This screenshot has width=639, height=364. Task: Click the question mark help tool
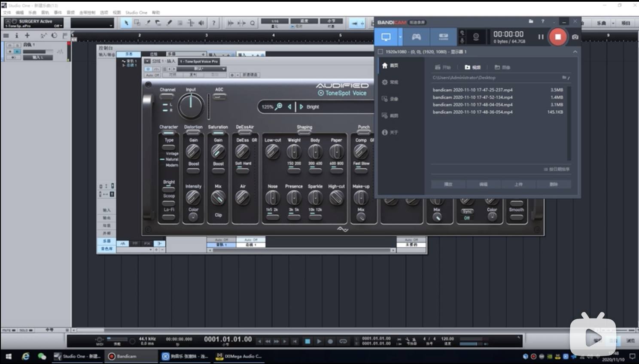[x=213, y=23]
